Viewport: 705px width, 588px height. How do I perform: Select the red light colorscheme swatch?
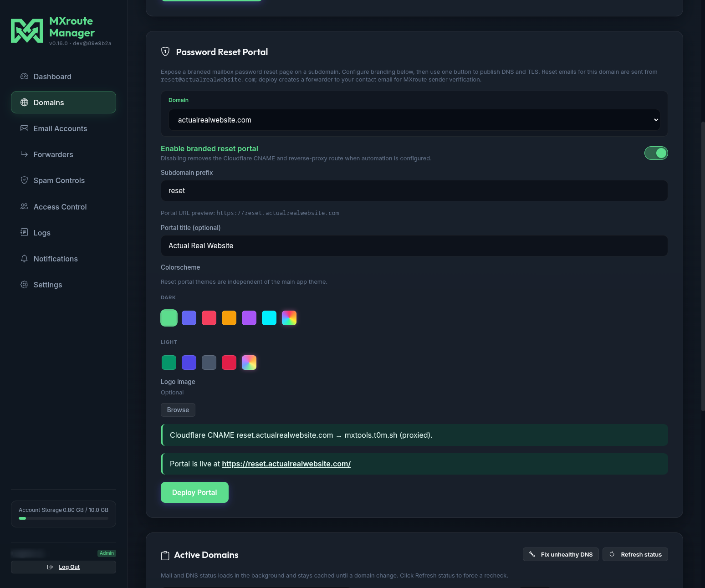coord(229,363)
